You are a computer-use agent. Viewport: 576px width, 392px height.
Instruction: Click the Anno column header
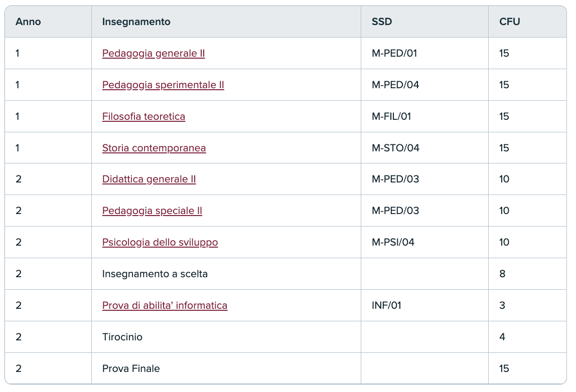point(28,22)
